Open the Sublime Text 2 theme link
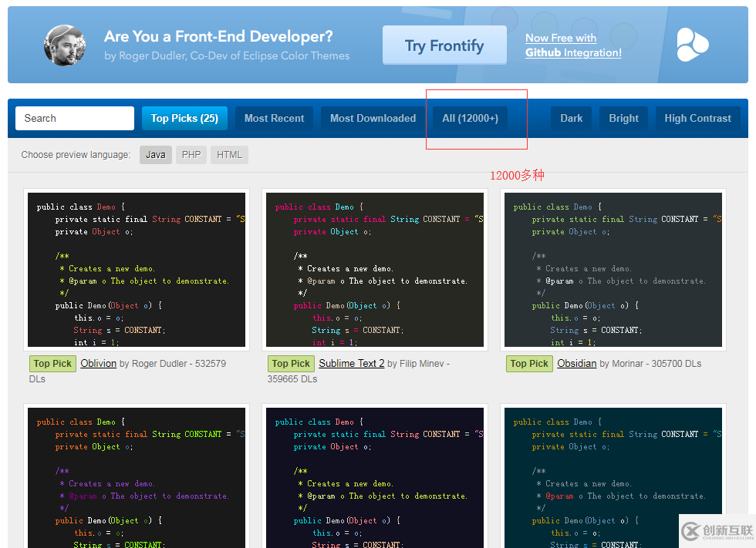This screenshot has height=548, width=756. tap(351, 364)
